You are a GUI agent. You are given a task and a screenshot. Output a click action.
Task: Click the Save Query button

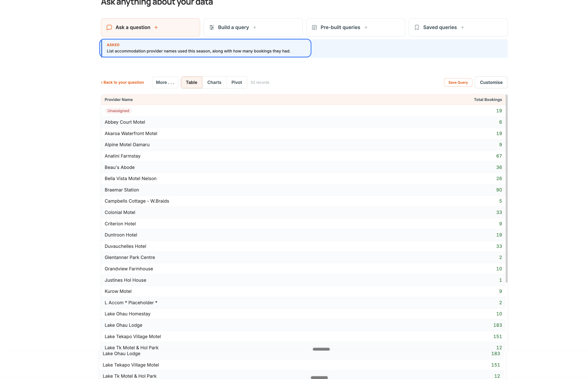(x=458, y=82)
